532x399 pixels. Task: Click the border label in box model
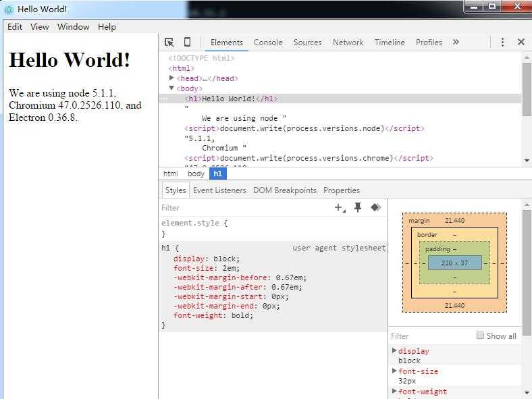tap(427, 235)
